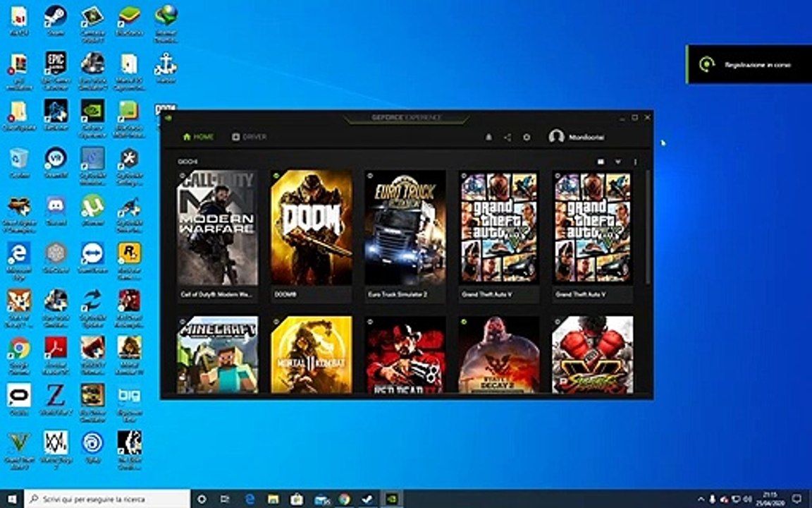812x508 pixels.
Task: Open the Action Center notifications icon
Action: tap(797, 500)
